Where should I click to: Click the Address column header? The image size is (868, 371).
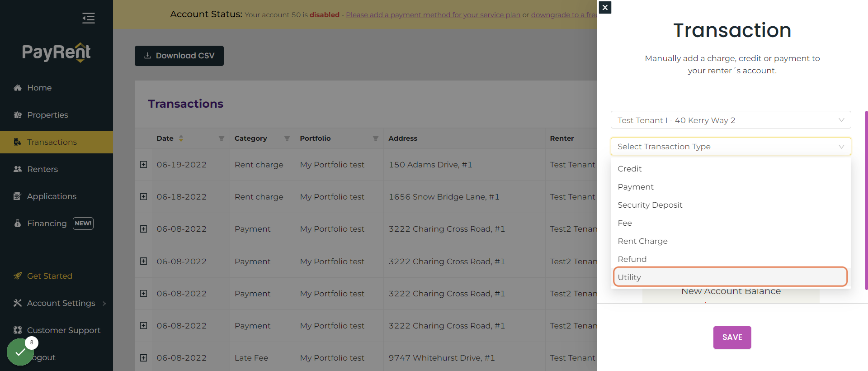tap(403, 138)
